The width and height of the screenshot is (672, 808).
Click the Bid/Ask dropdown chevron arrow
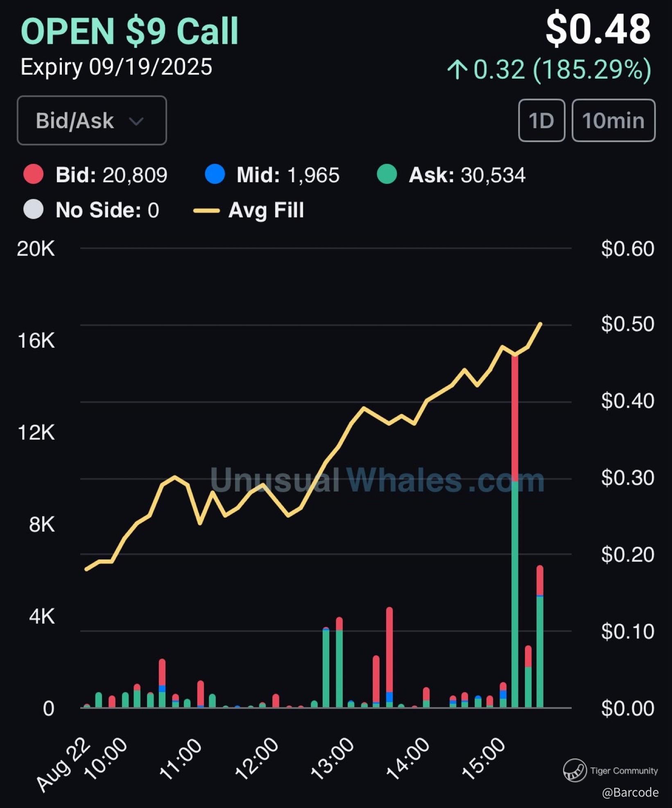click(136, 121)
